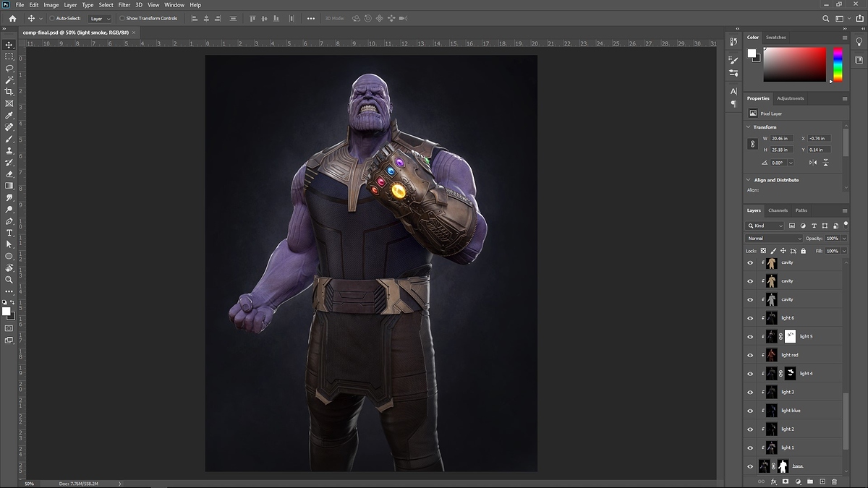Switch to the Channels tab
This screenshot has height=488, width=868.
click(778, 210)
